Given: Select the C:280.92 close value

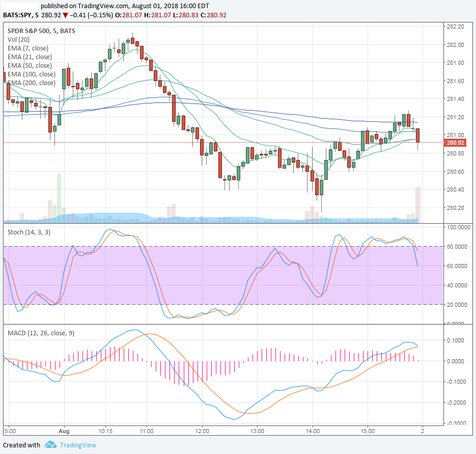Looking at the screenshot, I should pyautogui.click(x=214, y=15).
